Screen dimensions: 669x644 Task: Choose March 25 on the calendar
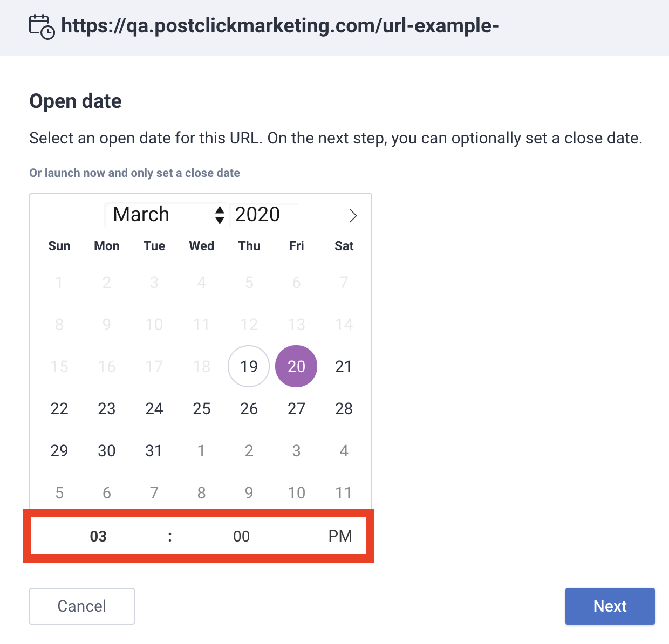201,408
